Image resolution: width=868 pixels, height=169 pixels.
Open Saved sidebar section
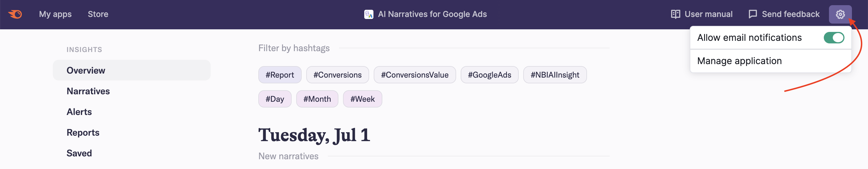pos(79,153)
